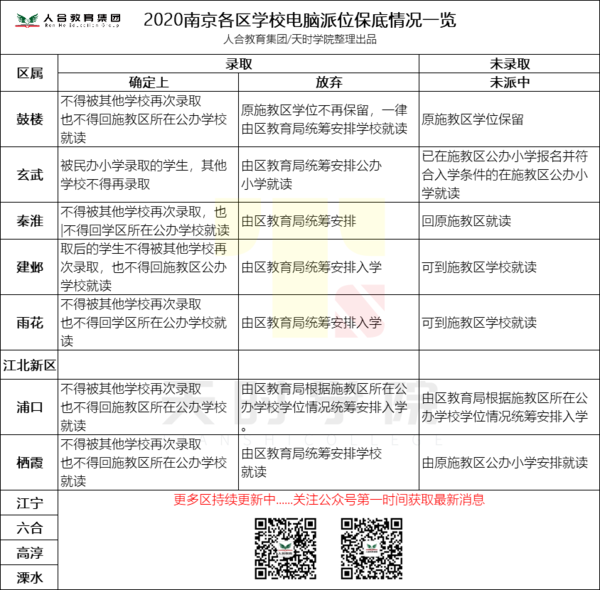The image size is (600, 590).
Task: Click 建邺 cell 取后的学生不得被其他学校
Action: tap(148, 267)
